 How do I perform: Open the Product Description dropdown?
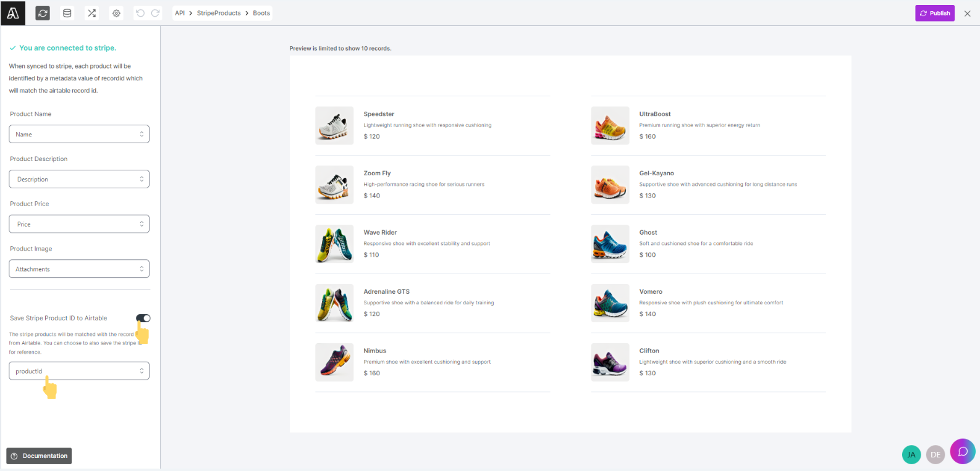coord(79,179)
